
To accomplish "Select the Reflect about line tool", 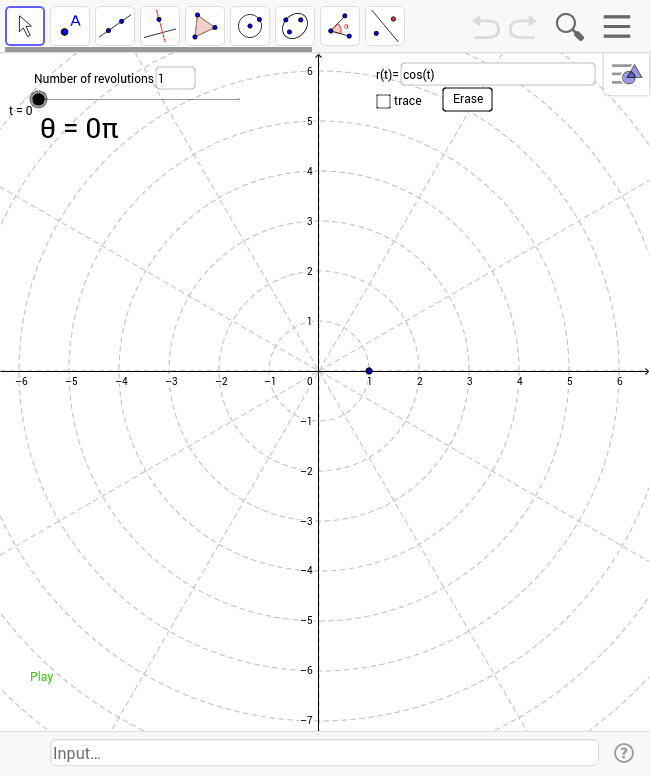I will [385, 26].
